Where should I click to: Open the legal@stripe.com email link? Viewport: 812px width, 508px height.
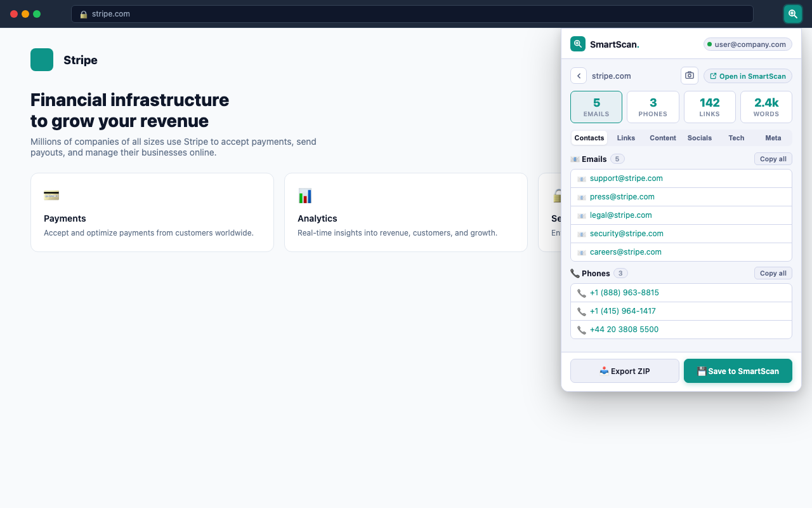point(621,215)
